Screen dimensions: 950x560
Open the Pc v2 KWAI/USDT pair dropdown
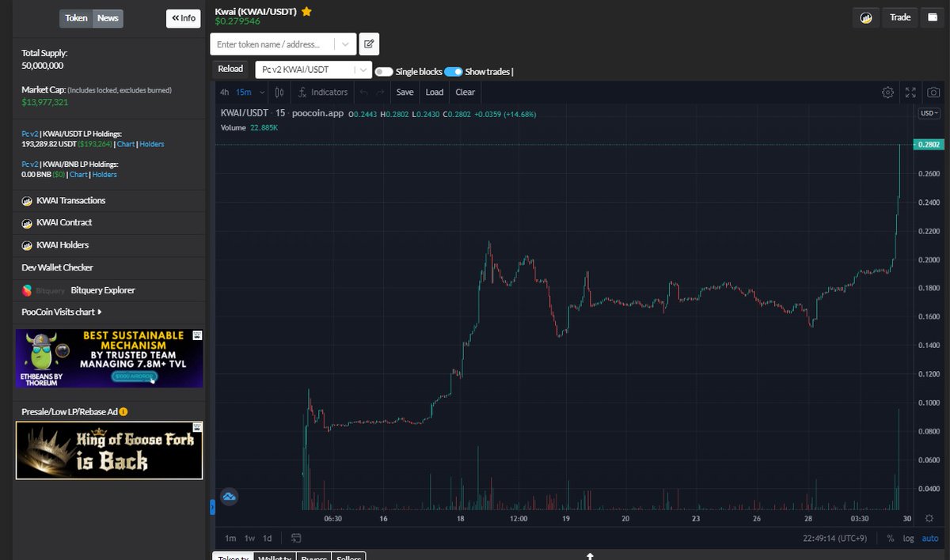pos(313,70)
